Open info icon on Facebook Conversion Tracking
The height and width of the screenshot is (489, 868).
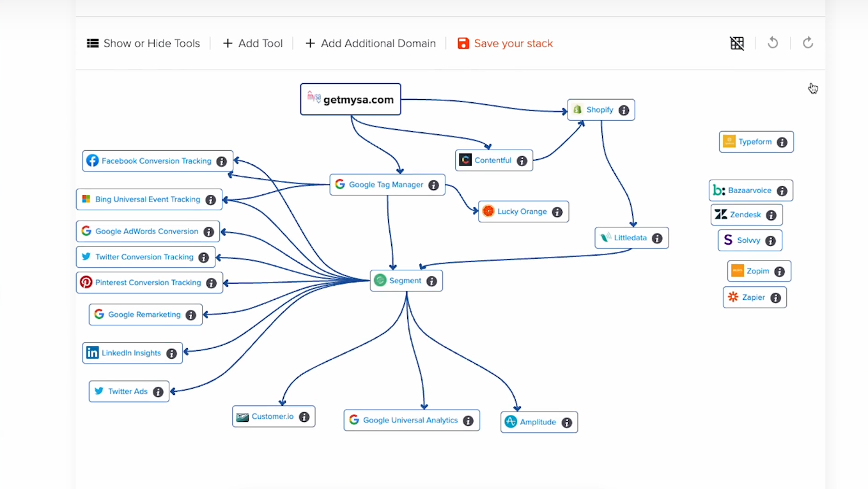pos(222,162)
